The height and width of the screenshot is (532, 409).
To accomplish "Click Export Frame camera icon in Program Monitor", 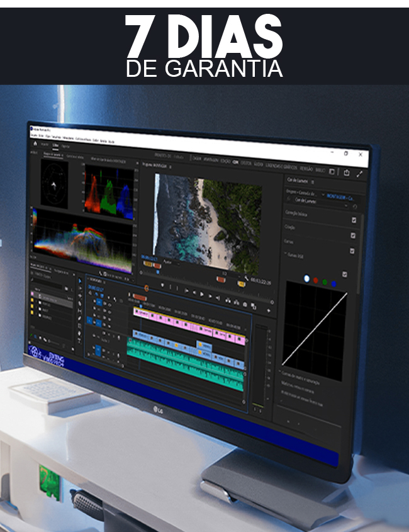I will coord(245,304).
